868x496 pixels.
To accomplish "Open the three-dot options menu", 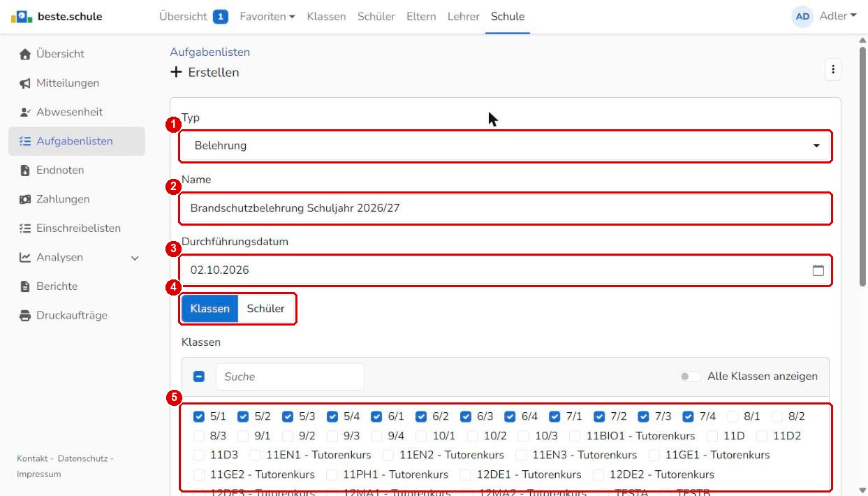I will [832, 69].
